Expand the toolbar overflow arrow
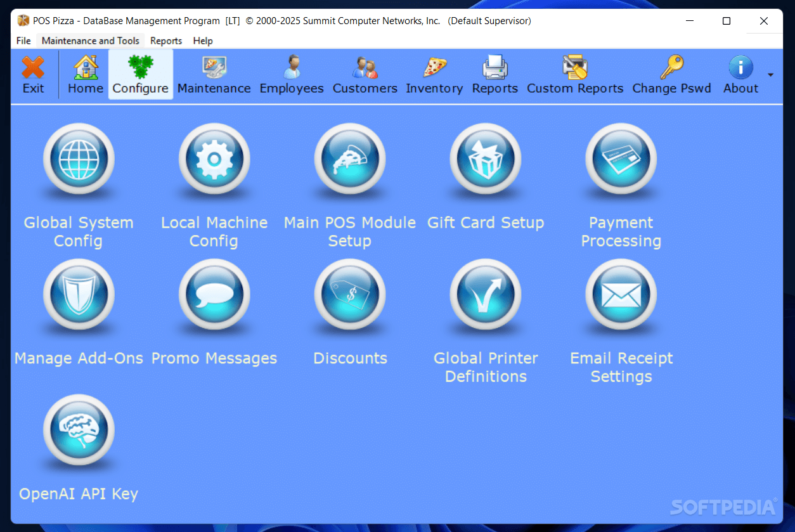The width and height of the screenshot is (795, 532). 771,75
